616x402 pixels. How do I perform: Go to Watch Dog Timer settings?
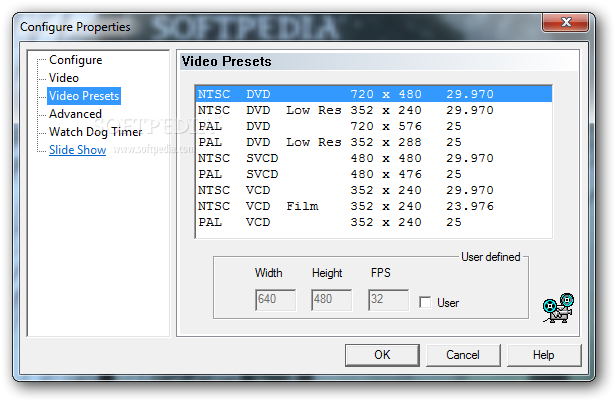95,132
